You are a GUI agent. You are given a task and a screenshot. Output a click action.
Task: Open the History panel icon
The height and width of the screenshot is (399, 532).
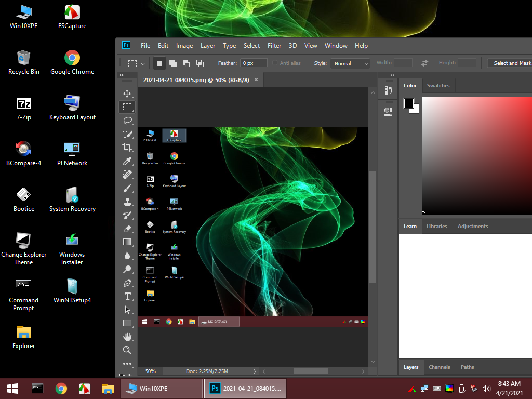coord(388,90)
